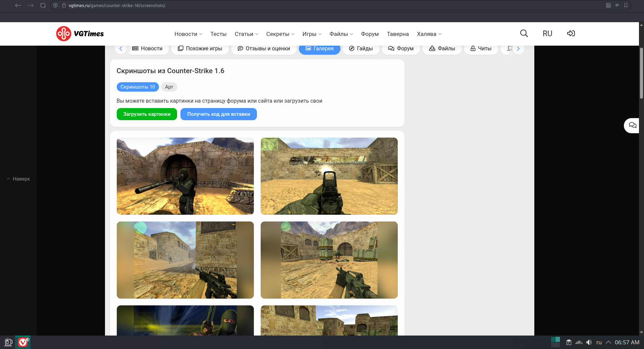Expand the Халява dropdown menu

tap(429, 34)
